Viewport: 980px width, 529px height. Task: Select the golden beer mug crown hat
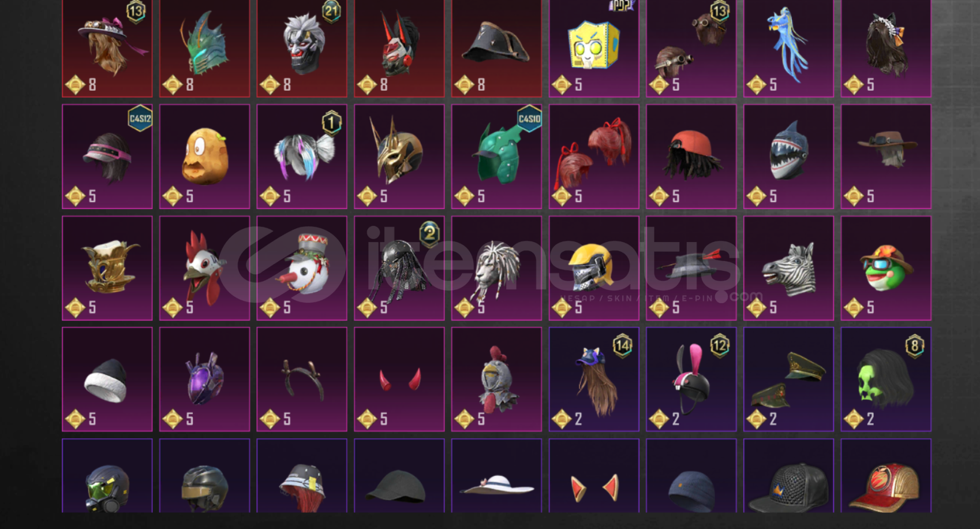coord(107,268)
